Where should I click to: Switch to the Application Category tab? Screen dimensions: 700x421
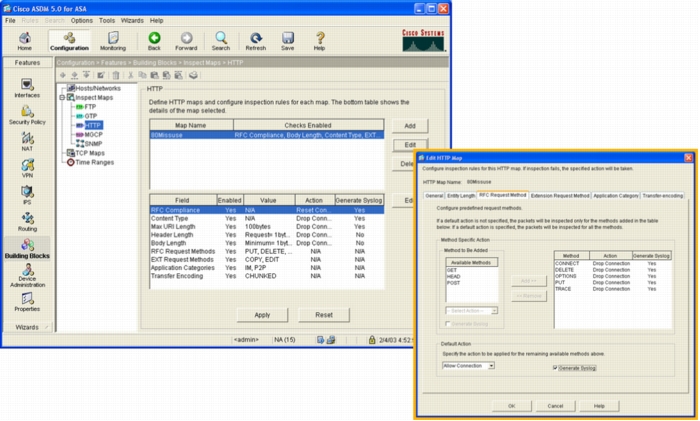pos(616,196)
